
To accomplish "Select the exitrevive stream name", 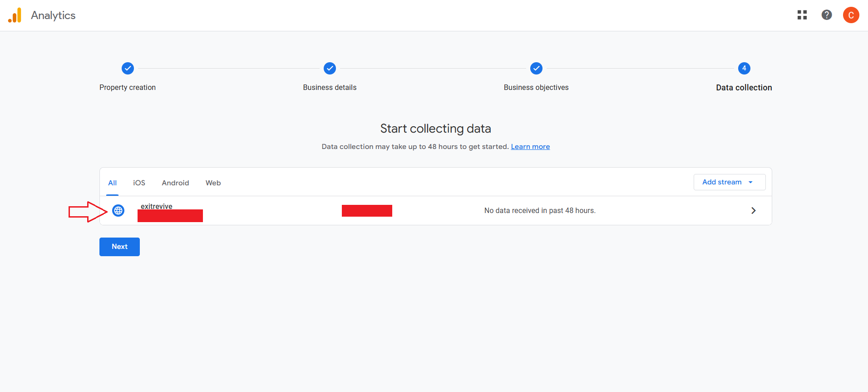I will pyautogui.click(x=156, y=206).
